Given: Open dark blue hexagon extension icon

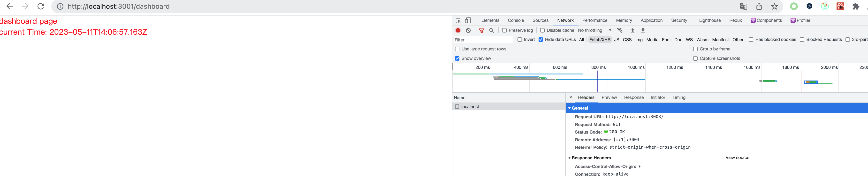Looking at the screenshot, I should 809,6.
